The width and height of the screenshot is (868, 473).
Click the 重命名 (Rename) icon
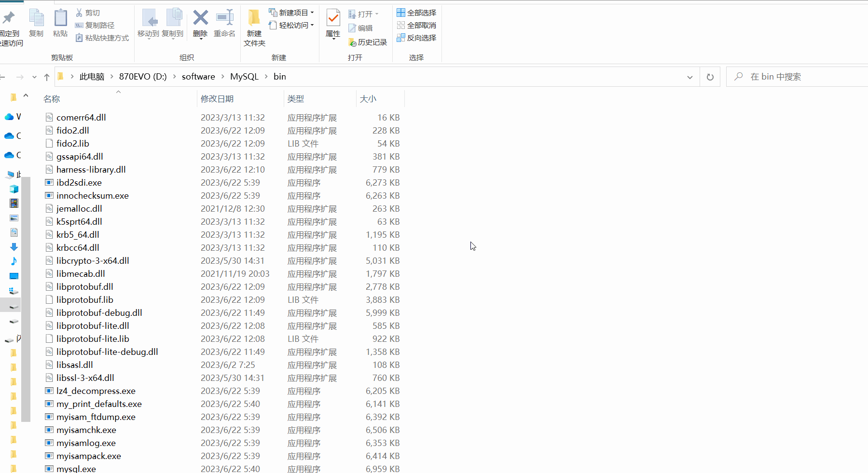[224, 21]
